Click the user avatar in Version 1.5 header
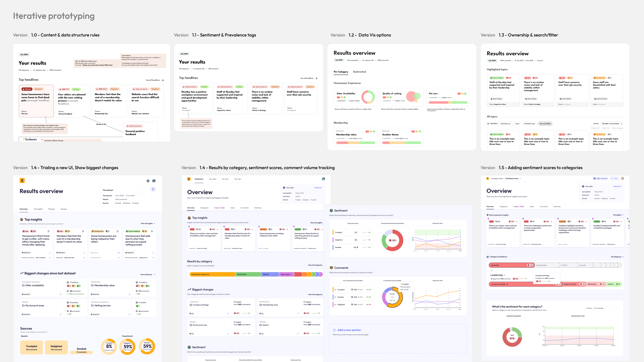This screenshot has width=644, height=362. click(x=622, y=179)
